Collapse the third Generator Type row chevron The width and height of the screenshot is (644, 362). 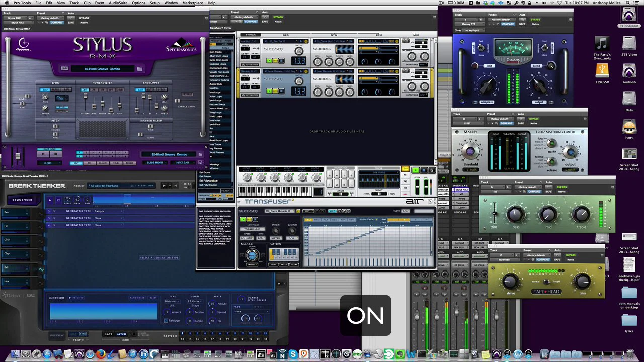(49, 225)
